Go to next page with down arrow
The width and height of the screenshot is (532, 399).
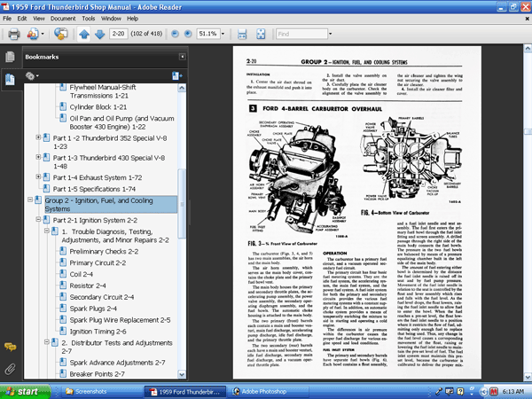pos(99,34)
